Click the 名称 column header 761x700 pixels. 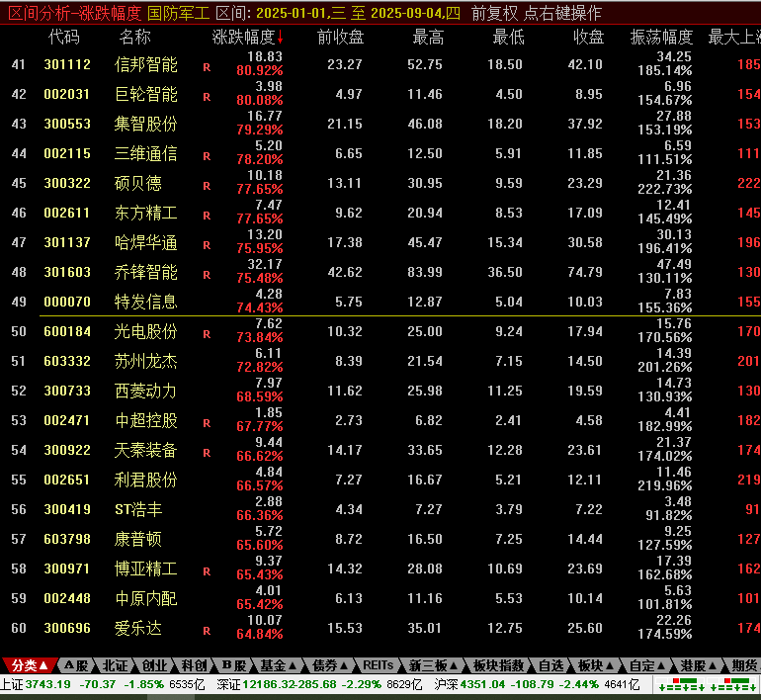coord(135,37)
